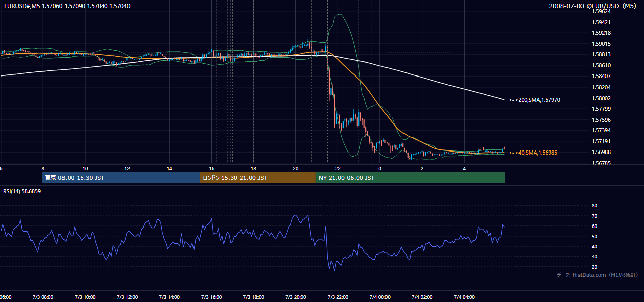
Task: Click the 7/3 10:00 bottom time label
Action: click(x=85, y=297)
